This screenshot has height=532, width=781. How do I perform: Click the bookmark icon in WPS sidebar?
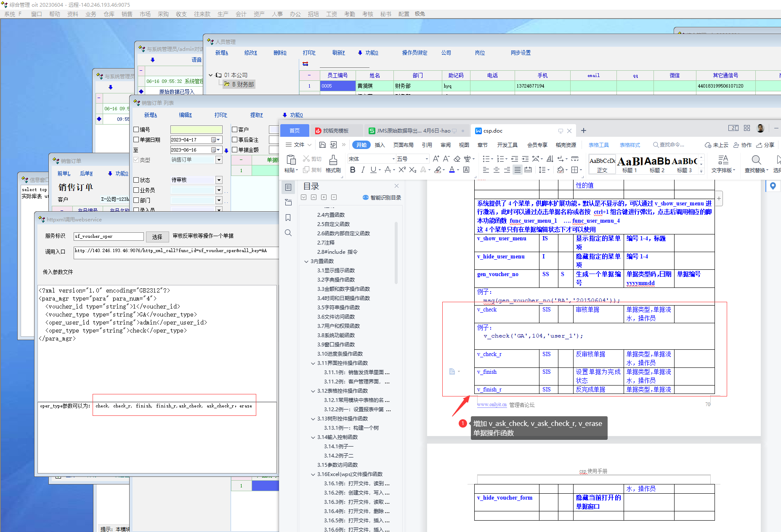tap(288, 218)
